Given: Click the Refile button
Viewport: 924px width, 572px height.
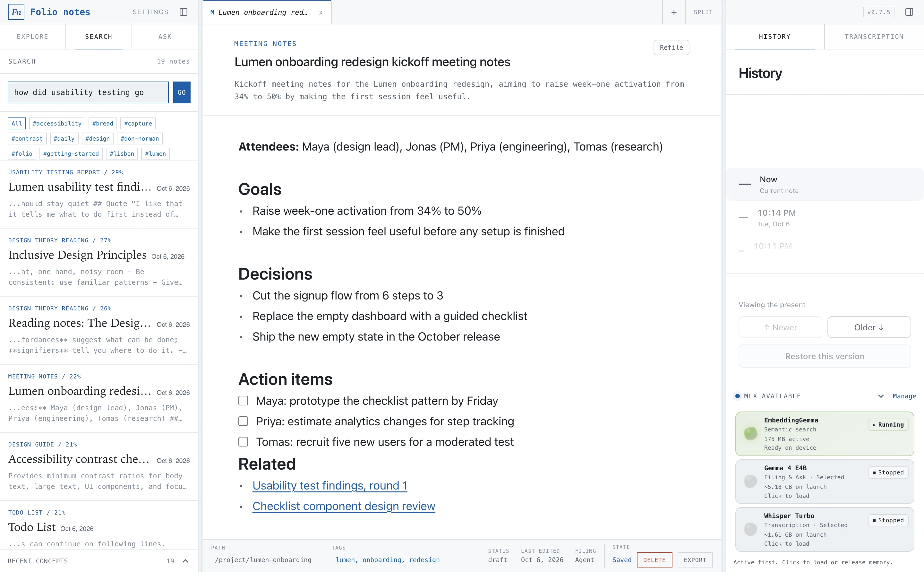Looking at the screenshot, I should click(x=671, y=47).
